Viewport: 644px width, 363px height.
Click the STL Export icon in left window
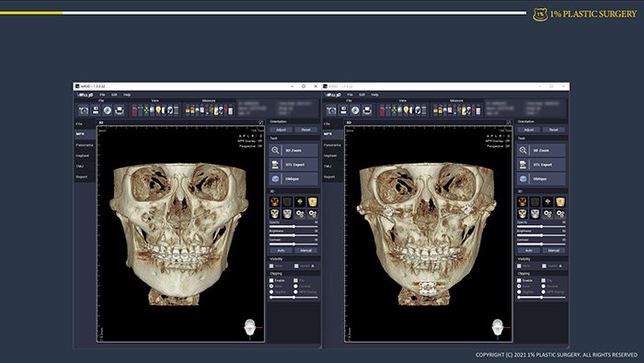pyautogui.click(x=275, y=164)
